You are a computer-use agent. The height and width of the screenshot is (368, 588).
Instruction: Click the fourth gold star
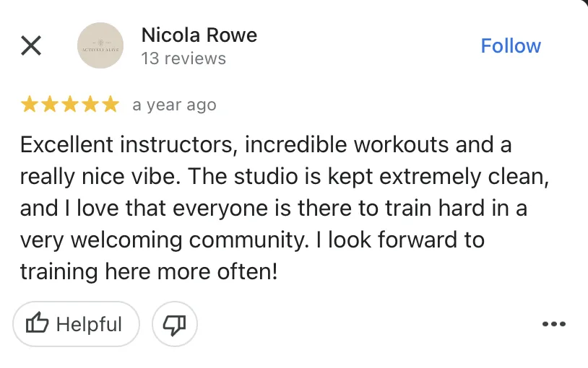click(x=90, y=105)
